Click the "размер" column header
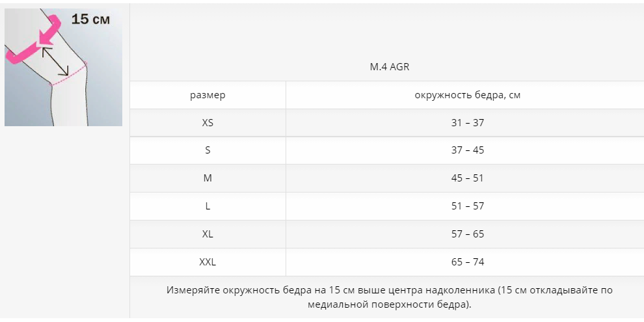The height and width of the screenshot is (322, 644). tap(208, 95)
